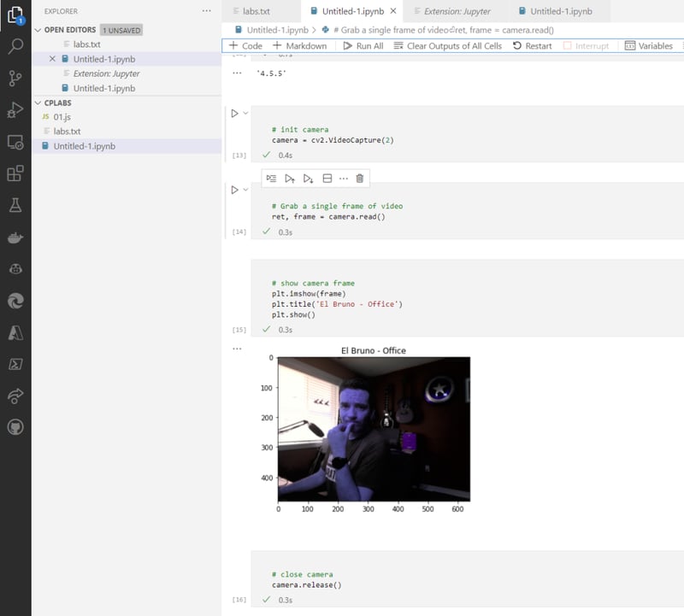Click Run by Line icon in cell toolbar
The height and width of the screenshot is (616, 684).
(x=271, y=179)
